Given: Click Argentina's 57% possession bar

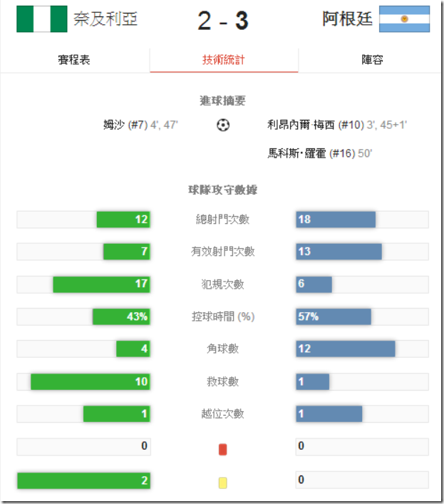Looking at the screenshot, I should coord(334,317).
